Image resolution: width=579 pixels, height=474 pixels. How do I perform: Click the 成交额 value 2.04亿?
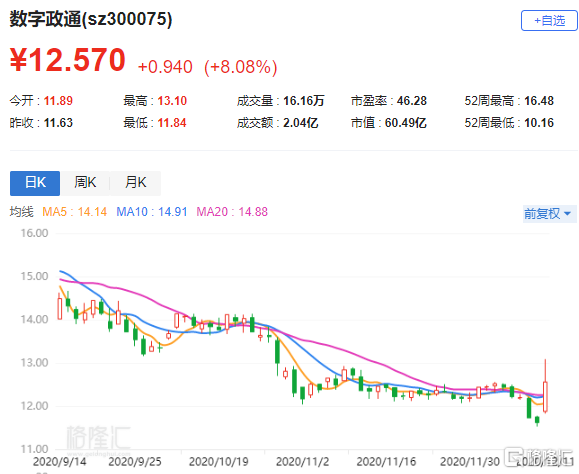coord(301,123)
